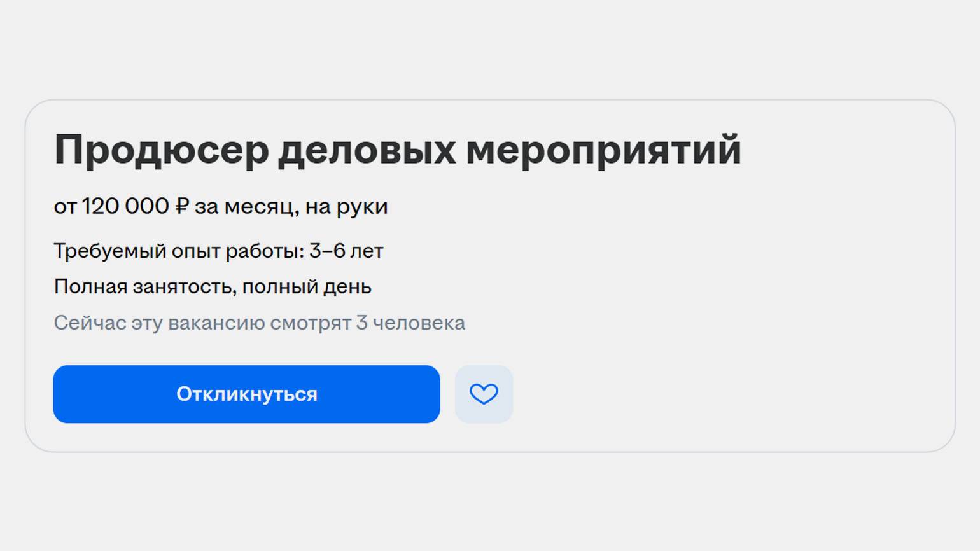Click the light square around the heart
The width and height of the screenshot is (980, 551).
tap(484, 394)
